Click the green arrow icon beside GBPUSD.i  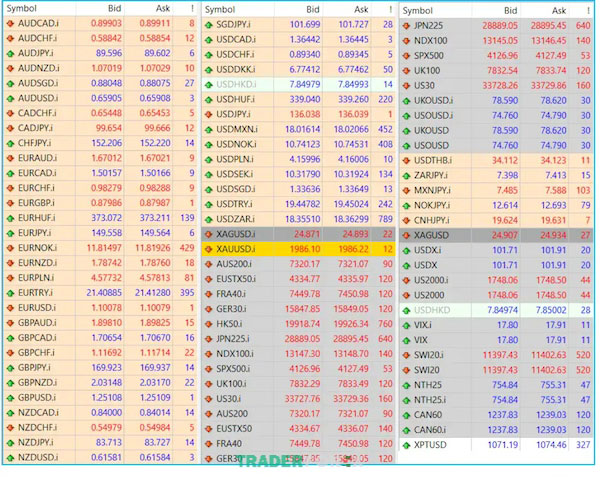point(10,398)
